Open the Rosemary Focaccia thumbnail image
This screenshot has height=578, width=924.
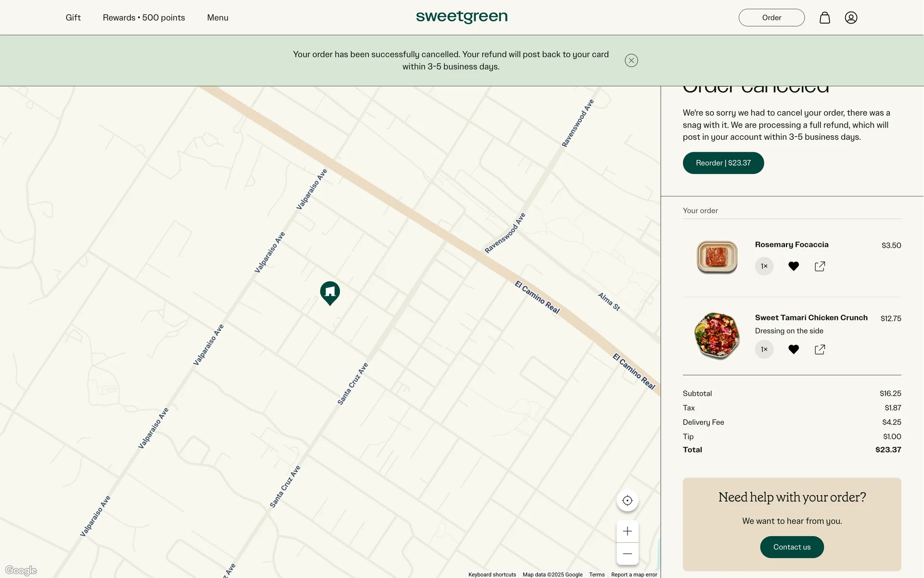(717, 257)
